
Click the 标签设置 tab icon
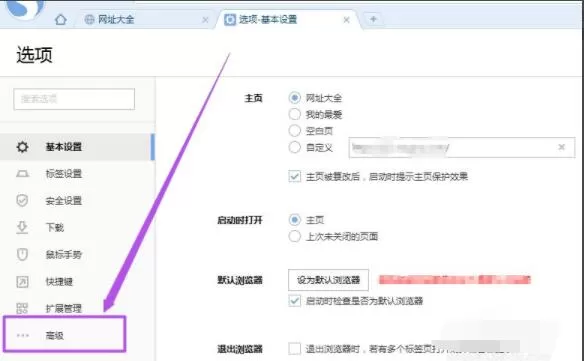(x=22, y=174)
